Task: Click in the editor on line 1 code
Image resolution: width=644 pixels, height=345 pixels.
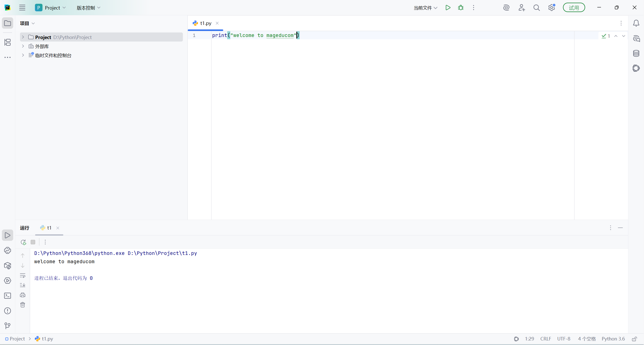Action: point(254,35)
